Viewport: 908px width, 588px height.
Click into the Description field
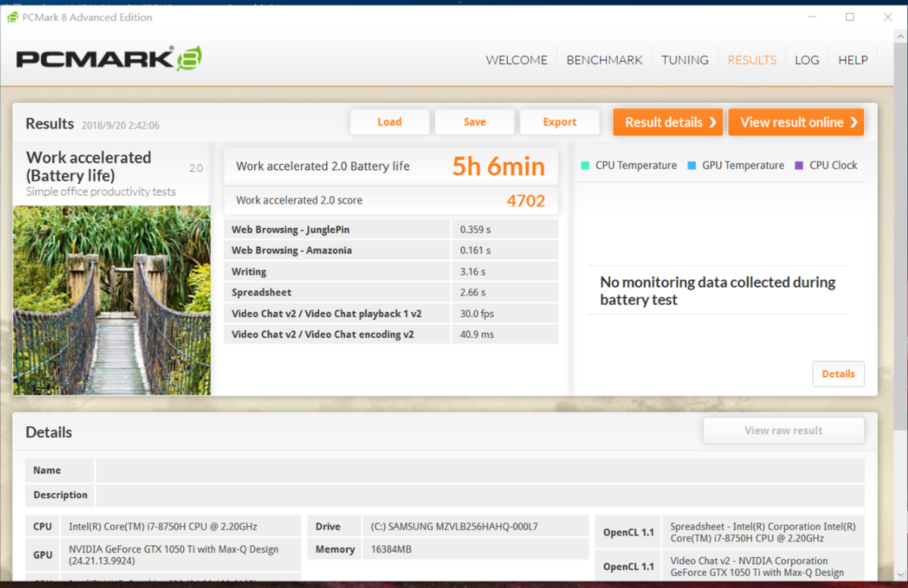(x=480, y=495)
